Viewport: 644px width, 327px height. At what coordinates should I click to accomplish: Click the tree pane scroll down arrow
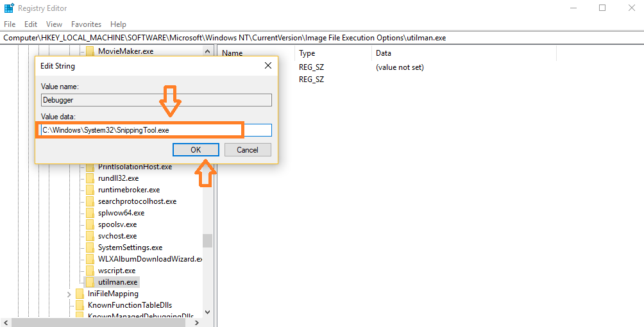coord(207,312)
